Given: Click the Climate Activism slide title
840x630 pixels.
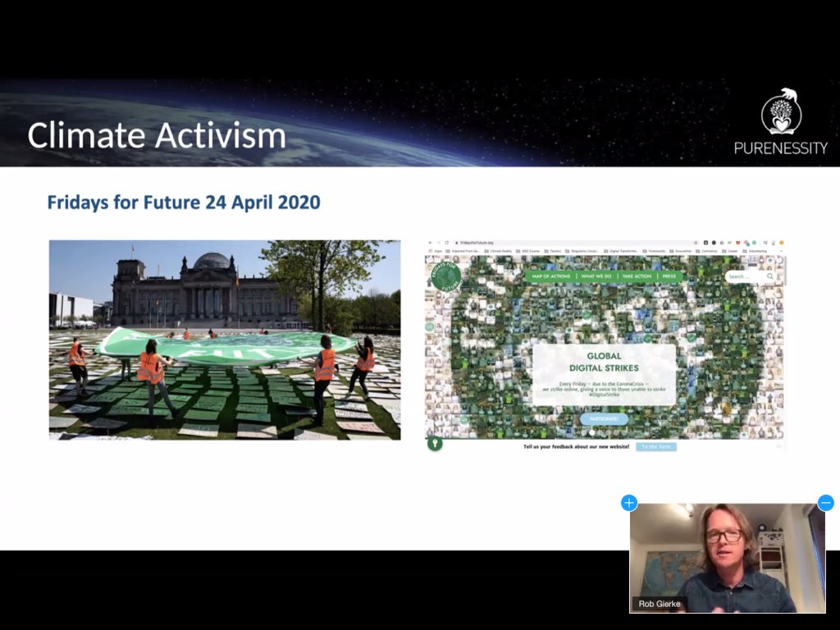Looking at the screenshot, I should tap(157, 135).
